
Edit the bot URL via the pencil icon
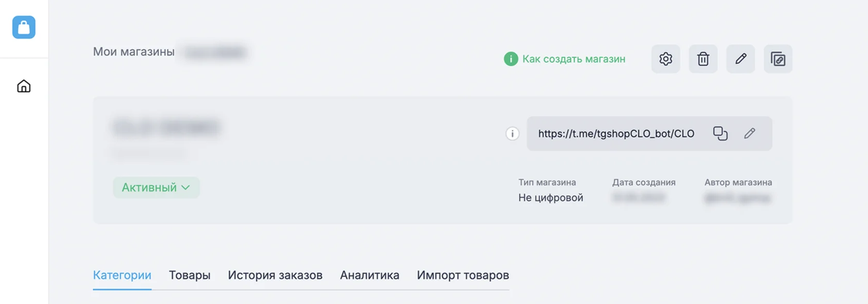click(x=750, y=133)
